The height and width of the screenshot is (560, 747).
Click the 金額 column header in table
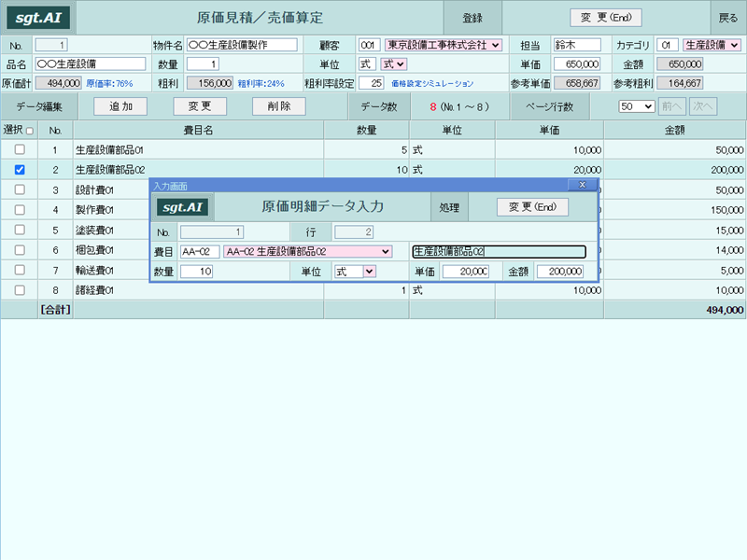point(674,130)
